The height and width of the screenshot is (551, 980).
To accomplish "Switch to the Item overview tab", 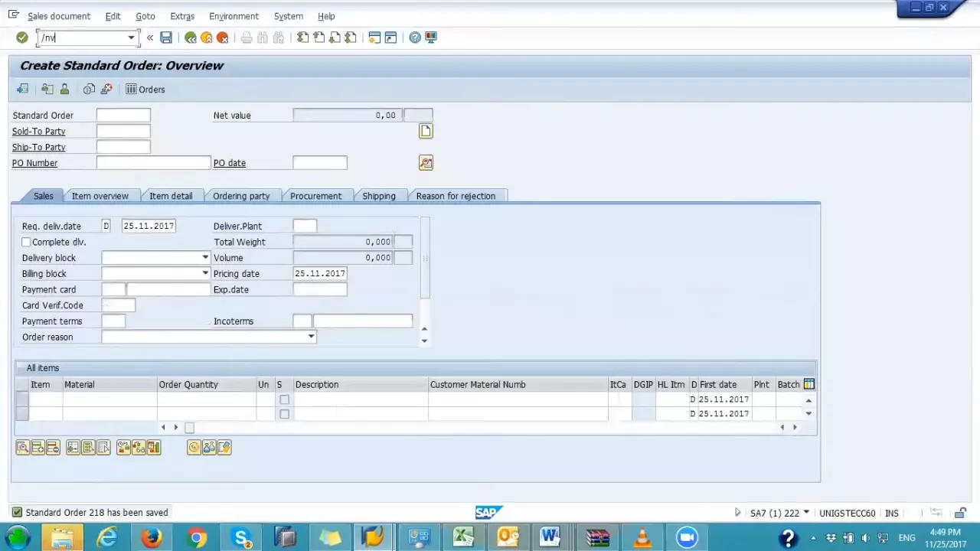I will 100,196.
